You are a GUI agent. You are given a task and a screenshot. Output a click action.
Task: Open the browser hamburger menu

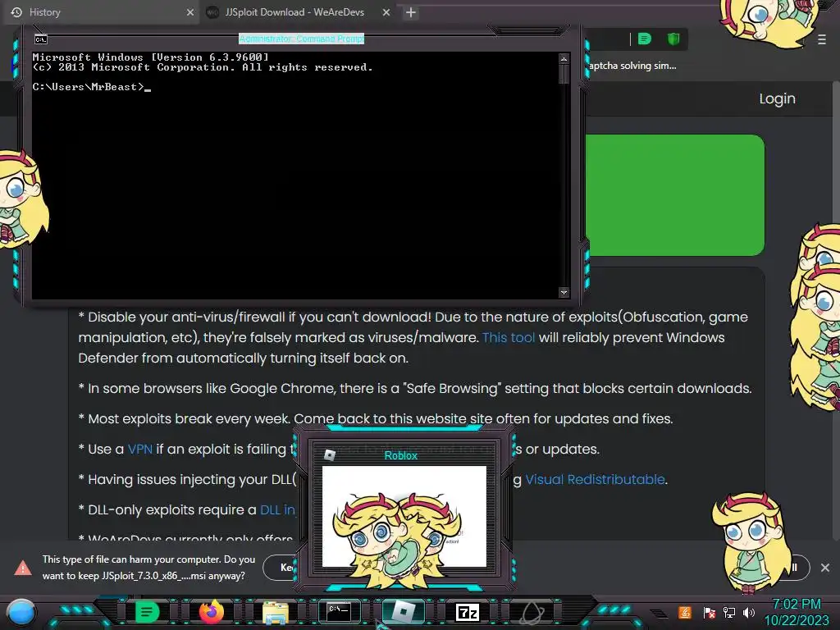(822, 39)
